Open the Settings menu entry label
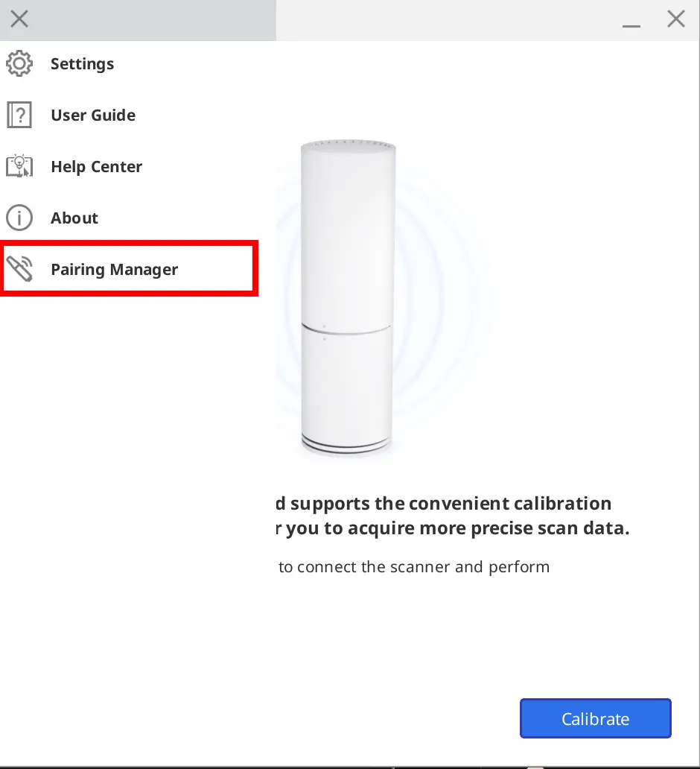The height and width of the screenshot is (769, 700). (83, 64)
